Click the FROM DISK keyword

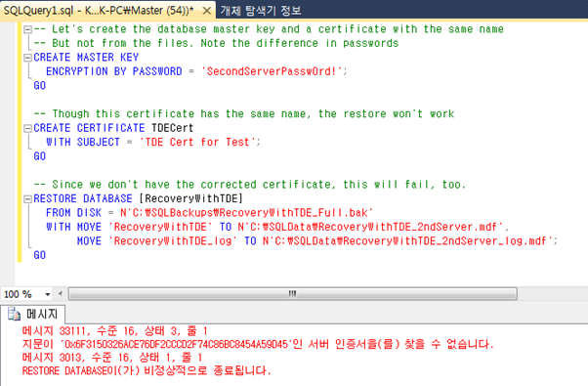coord(74,213)
